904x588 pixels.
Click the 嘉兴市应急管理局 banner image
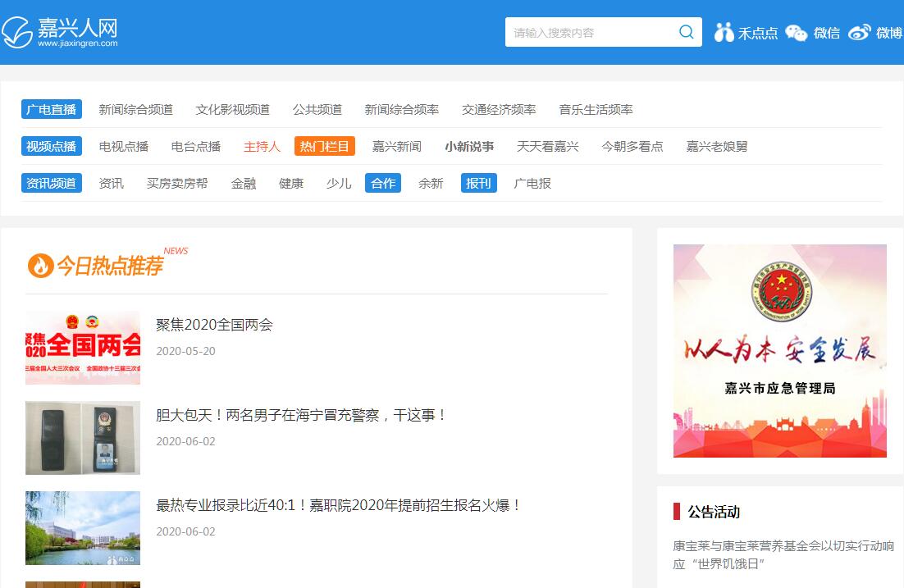779,351
